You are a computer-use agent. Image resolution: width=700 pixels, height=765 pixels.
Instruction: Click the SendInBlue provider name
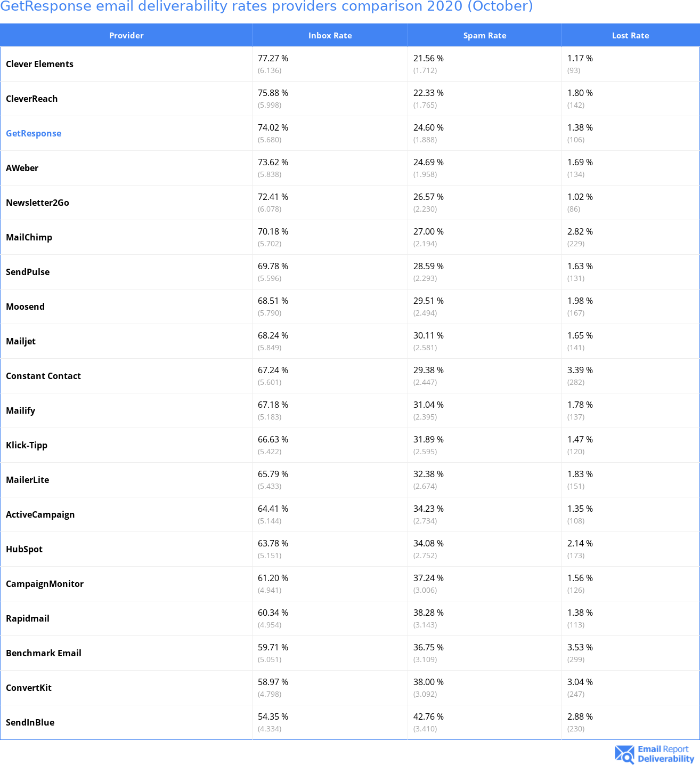coord(30,722)
